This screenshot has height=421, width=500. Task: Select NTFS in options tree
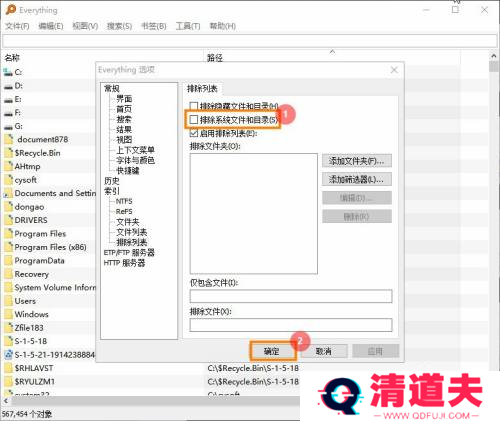click(124, 201)
